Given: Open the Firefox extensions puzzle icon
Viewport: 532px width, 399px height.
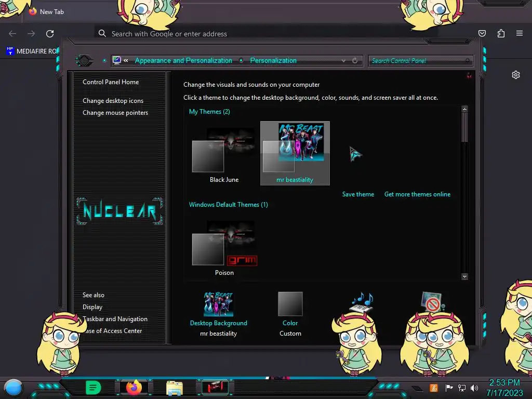Looking at the screenshot, I should click(x=501, y=33).
